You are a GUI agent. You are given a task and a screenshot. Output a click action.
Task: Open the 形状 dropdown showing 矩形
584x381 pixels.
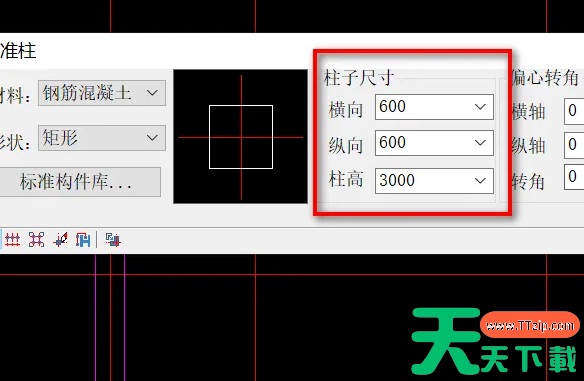(x=102, y=138)
